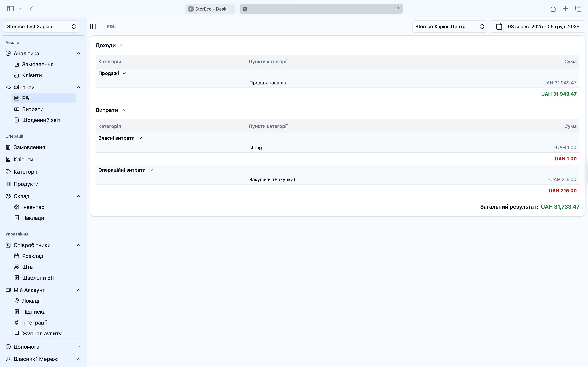Open Щоденний звіт in the Фінанси menu
Screen dimensions: 588x367
coord(41,120)
